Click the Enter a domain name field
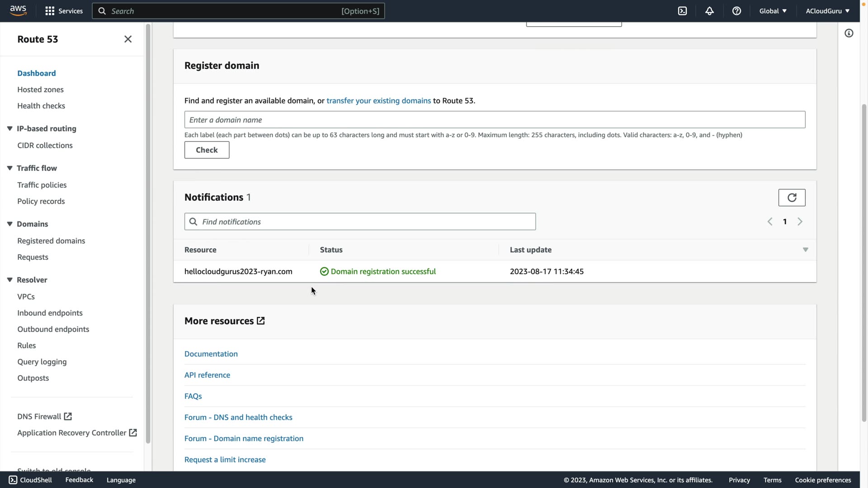Screen dimensions: 868x488 [x=495, y=120]
